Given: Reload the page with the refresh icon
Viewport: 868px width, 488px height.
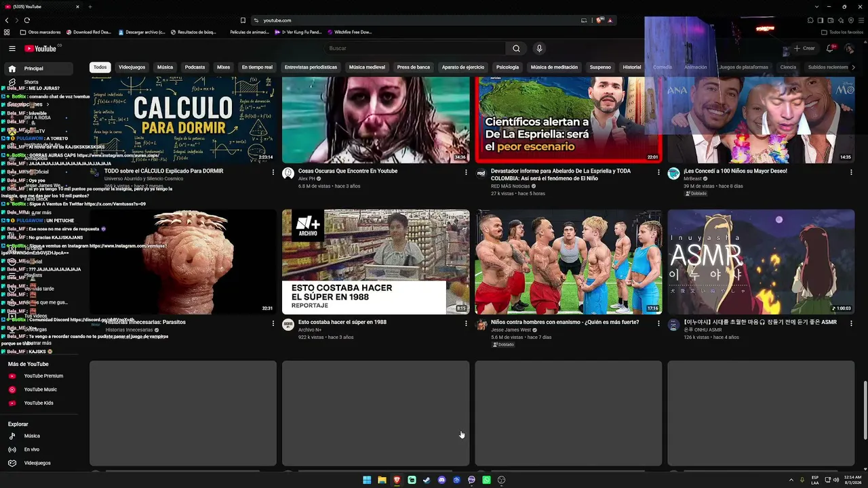Looking at the screenshot, I should (27, 20).
